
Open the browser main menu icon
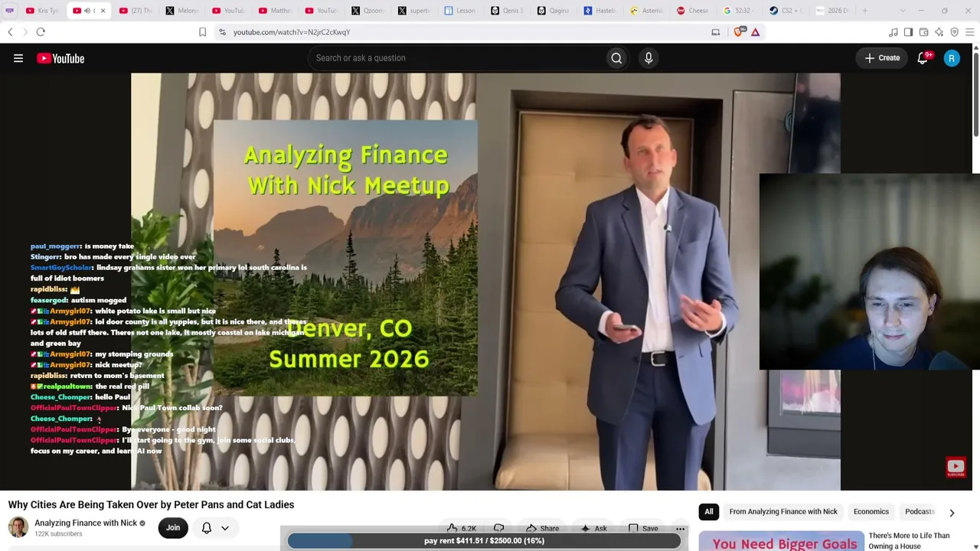pos(970,32)
